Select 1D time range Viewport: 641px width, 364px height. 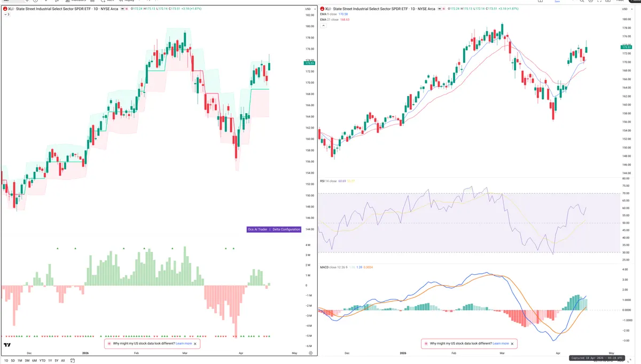6,361
